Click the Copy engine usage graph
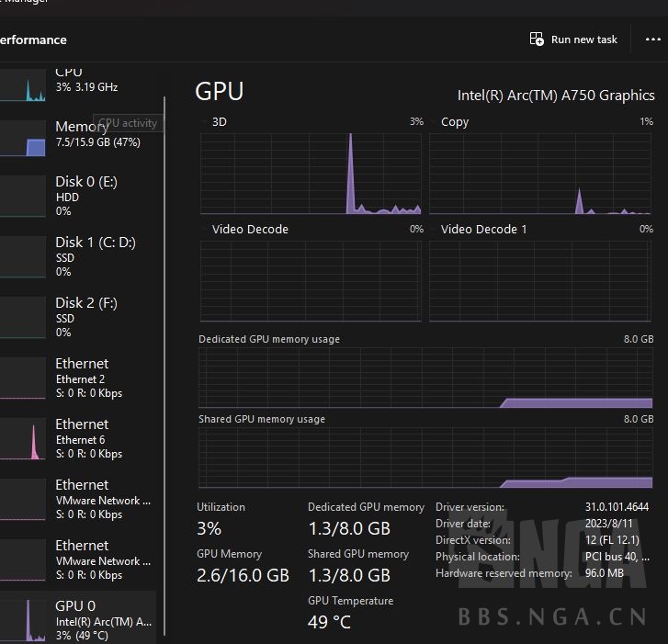The height and width of the screenshot is (644, 668). point(540,173)
